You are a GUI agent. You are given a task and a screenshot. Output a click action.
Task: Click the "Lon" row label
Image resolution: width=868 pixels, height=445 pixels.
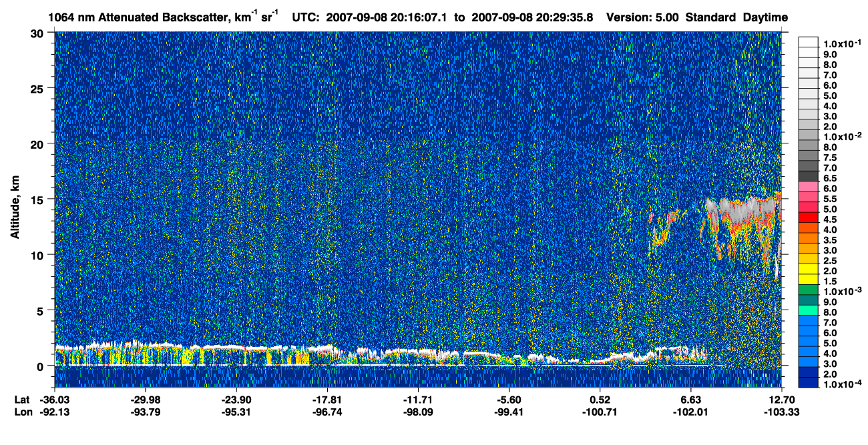(x=22, y=412)
